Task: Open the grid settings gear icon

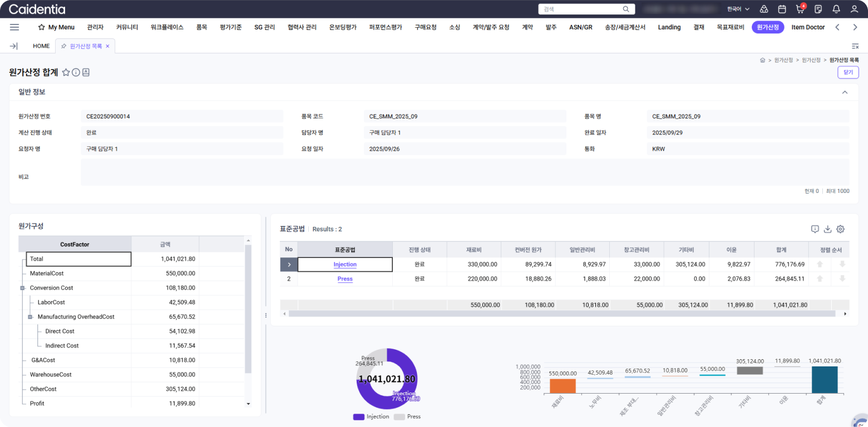Action: pyautogui.click(x=840, y=229)
